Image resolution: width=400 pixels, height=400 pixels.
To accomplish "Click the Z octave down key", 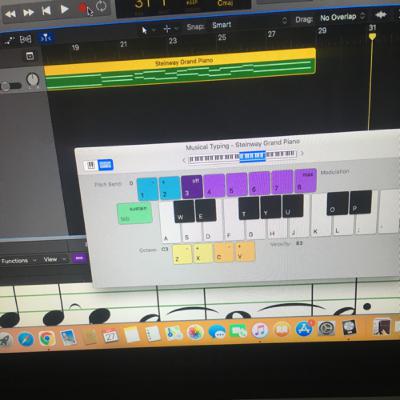I will click(182, 254).
